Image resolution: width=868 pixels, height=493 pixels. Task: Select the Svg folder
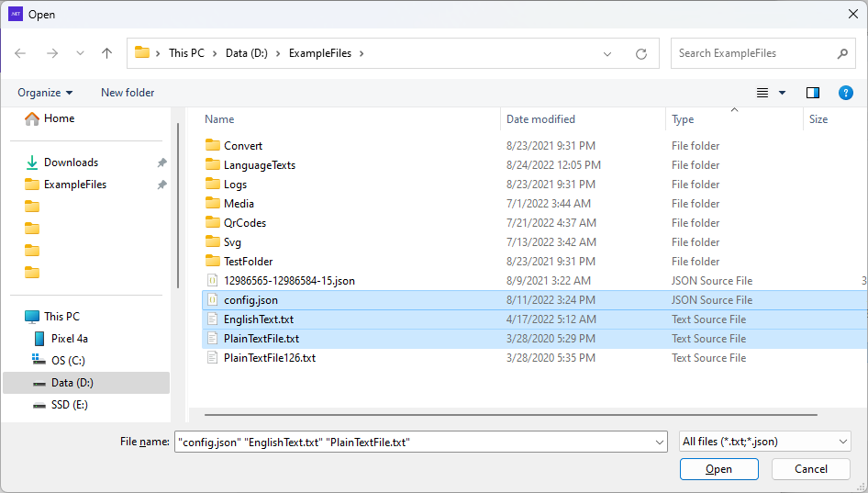[x=232, y=242]
